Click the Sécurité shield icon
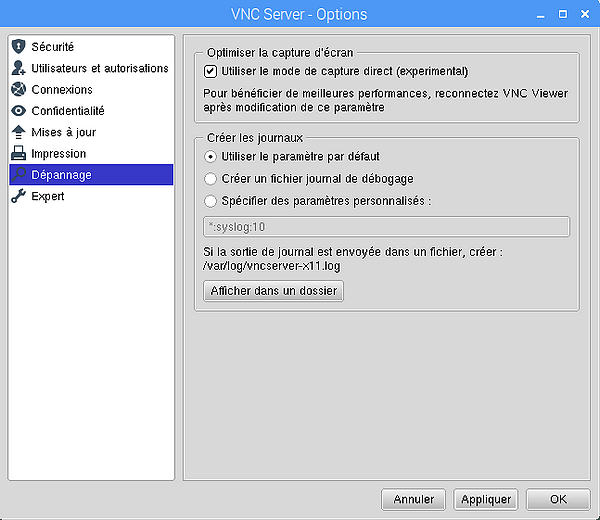This screenshot has width=600, height=520. (x=18, y=47)
